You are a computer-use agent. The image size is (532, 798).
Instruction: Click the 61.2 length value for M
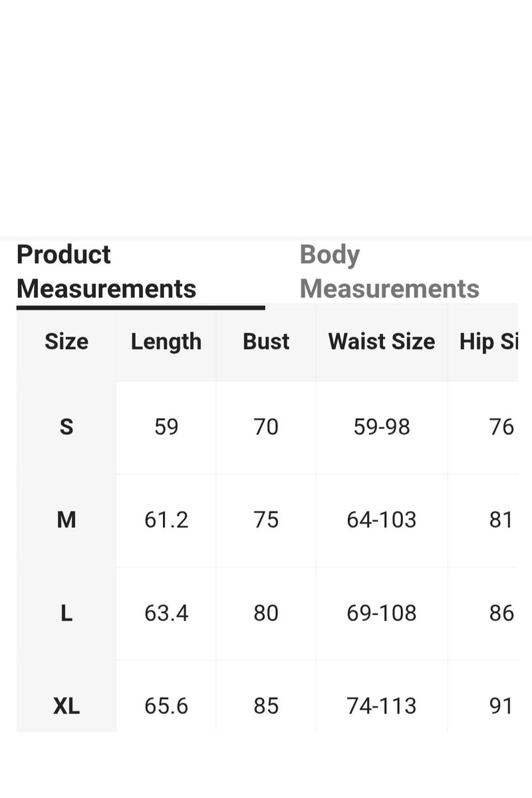(166, 520)
